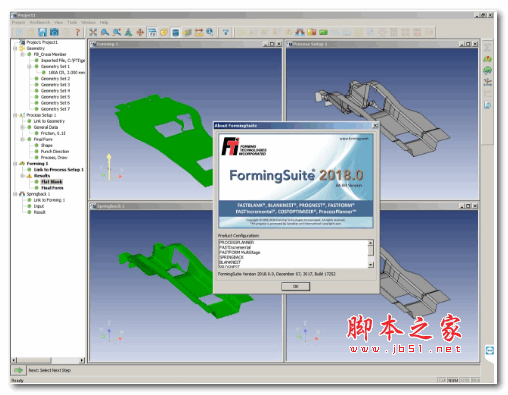Collapse the General Data node
508x395 pixels.
pos(22,127)
